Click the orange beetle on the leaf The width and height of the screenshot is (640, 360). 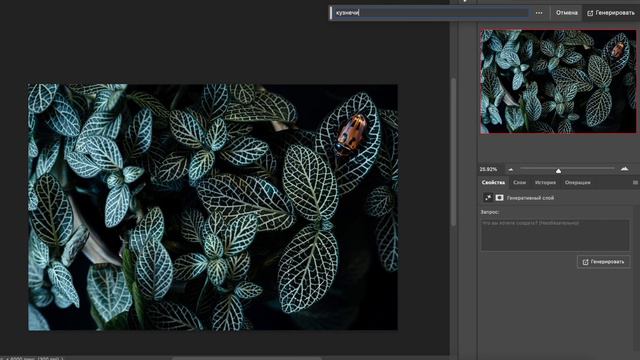pos(350,135)
